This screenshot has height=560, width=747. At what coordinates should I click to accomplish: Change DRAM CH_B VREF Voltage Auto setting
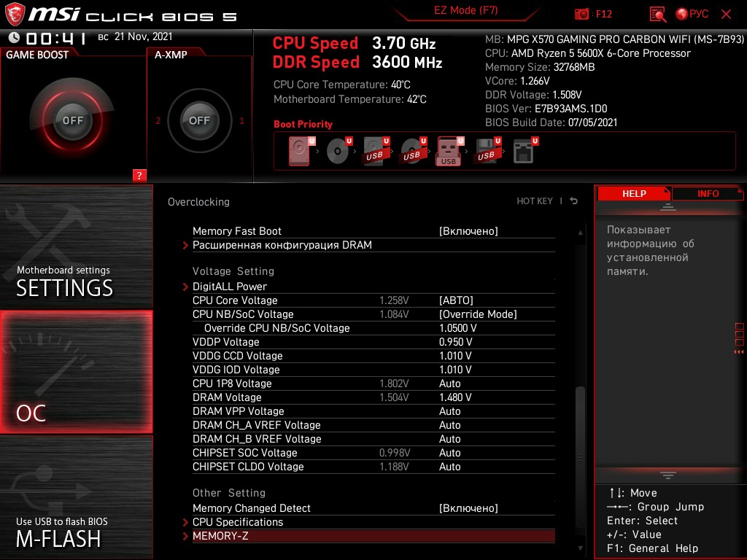pos(449,438)
